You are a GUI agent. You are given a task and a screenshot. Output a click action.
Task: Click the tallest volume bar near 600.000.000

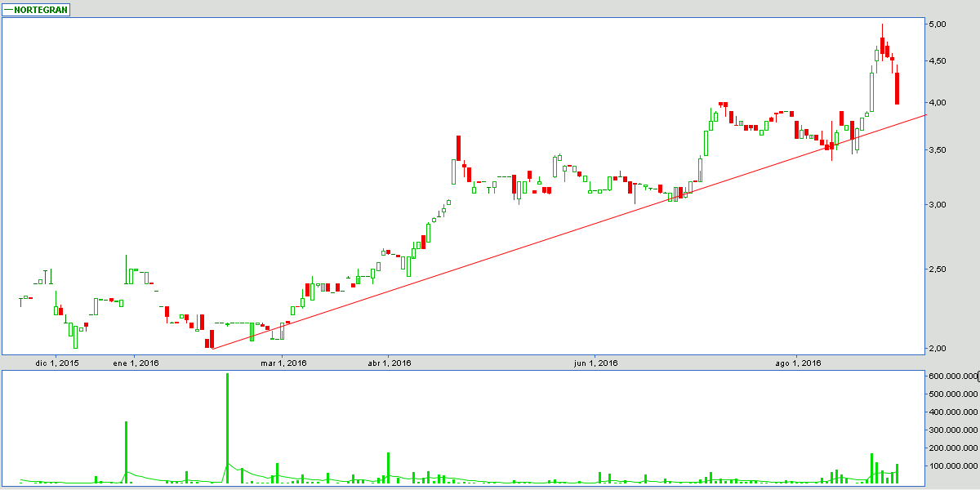coord(227,428)
